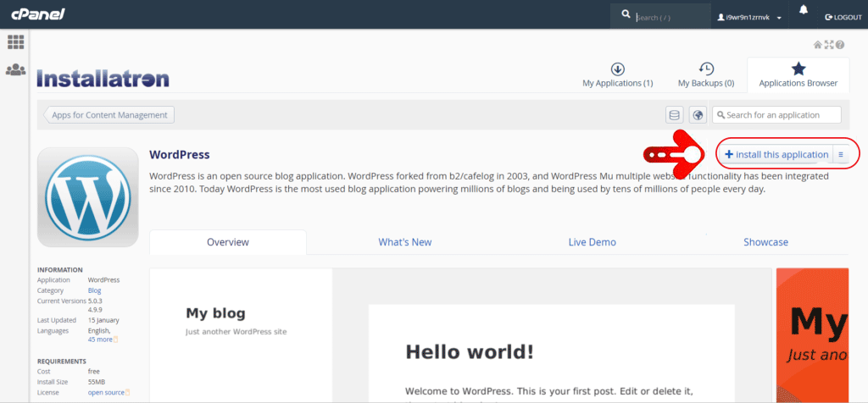Open the i9wr9n1zrnvk user dropdown
868x403 pixels.
(x=749, y=18)
